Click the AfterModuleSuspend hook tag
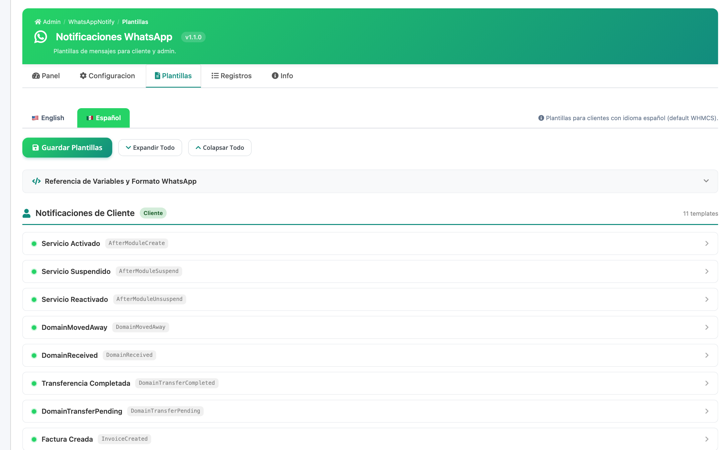Viewport: 720px width, 450px height. pos(149,271)
